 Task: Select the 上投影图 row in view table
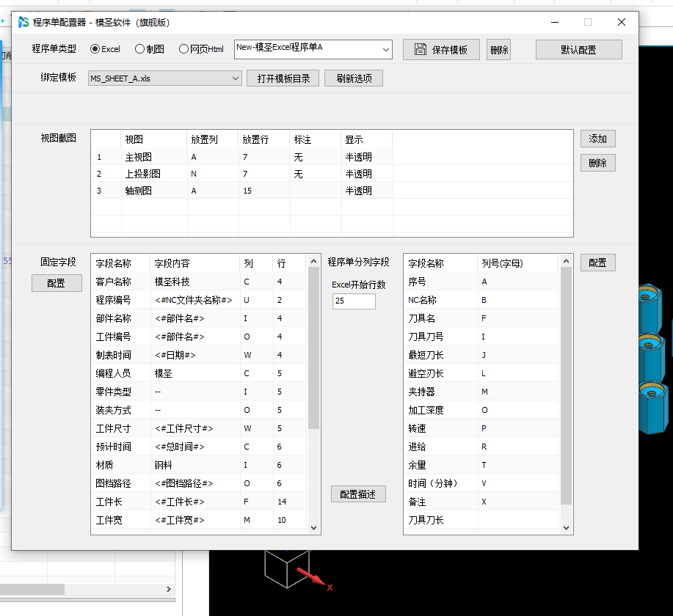tap(332, 174)
